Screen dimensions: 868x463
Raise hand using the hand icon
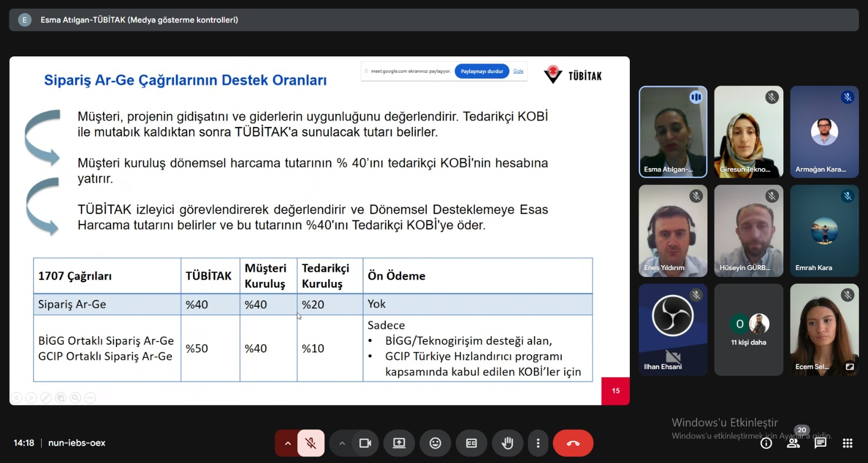pos(507,443)
